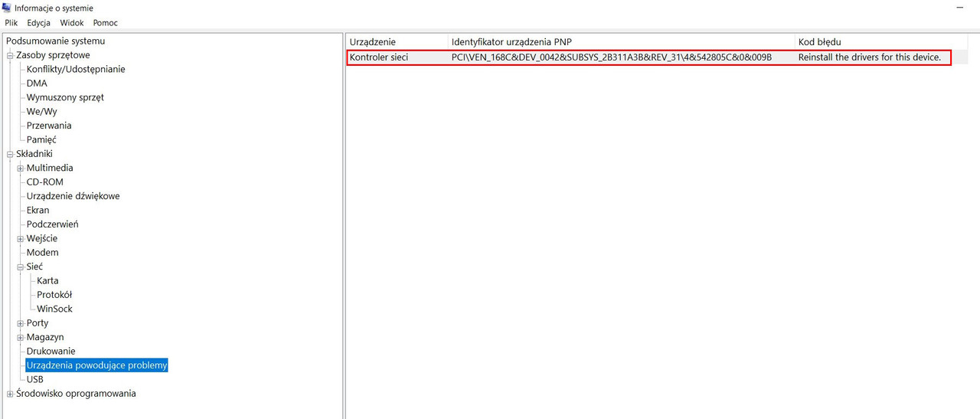Minimize the Informacje o systemie window
980x419 pixels.
click(x=959, y=8)
